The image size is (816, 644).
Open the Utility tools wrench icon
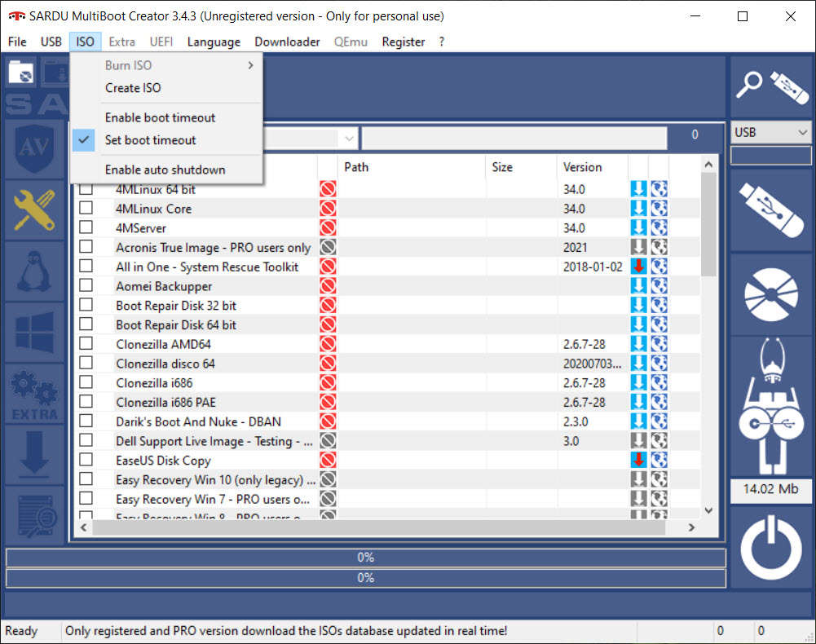[34, 210]
